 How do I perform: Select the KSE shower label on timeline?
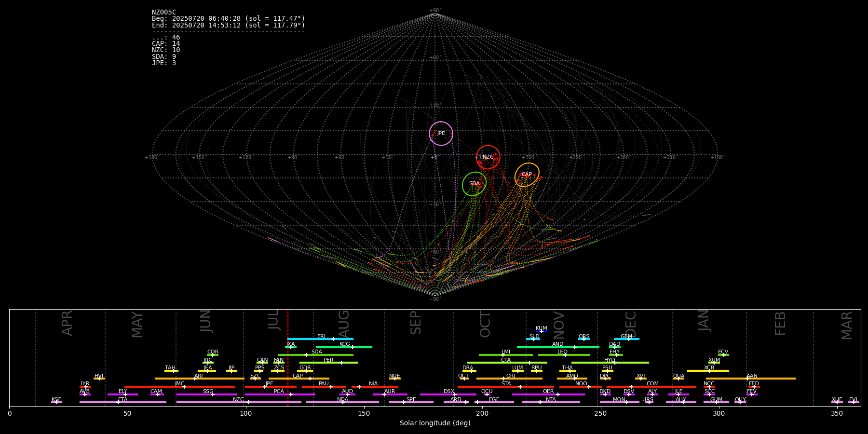pos(56,400)
